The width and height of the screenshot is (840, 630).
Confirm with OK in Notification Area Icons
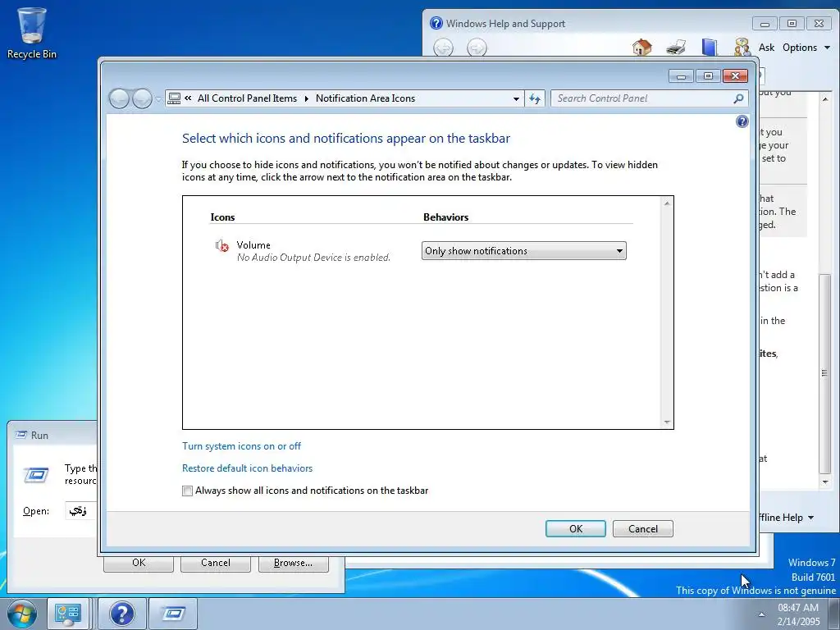(575, 529)
